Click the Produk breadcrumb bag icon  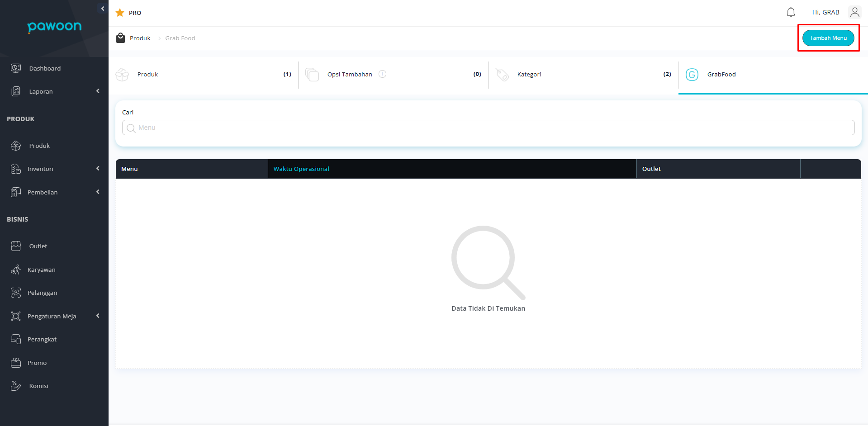pos(120,38)
